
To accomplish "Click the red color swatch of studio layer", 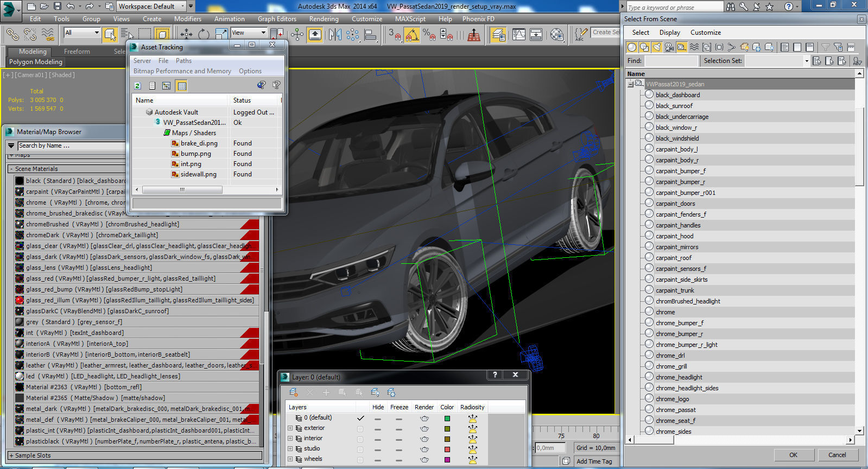I will [447, 449].
